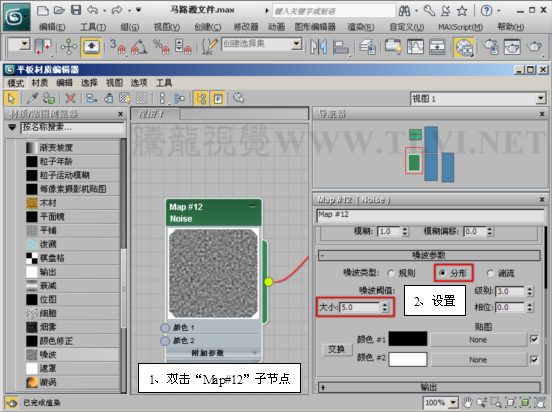Screen dimensions: 552x412
Task: Undo the last action in the title bar
Action: pyautogui.click(x=93, y=10)
